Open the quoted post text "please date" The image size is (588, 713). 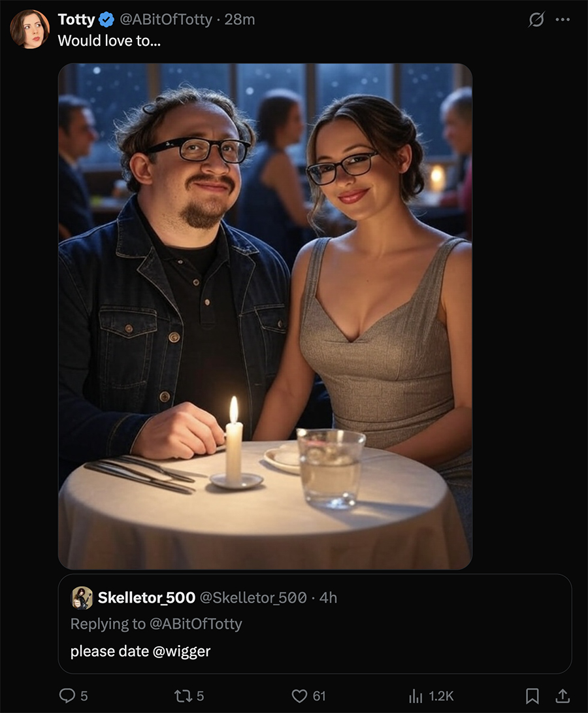pyautogui.click(x=110, y=651)
